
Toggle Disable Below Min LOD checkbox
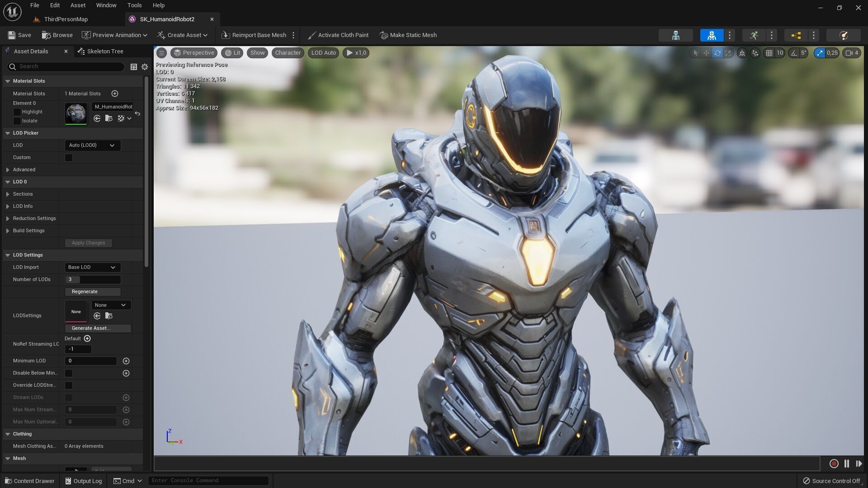click(69, 373)
